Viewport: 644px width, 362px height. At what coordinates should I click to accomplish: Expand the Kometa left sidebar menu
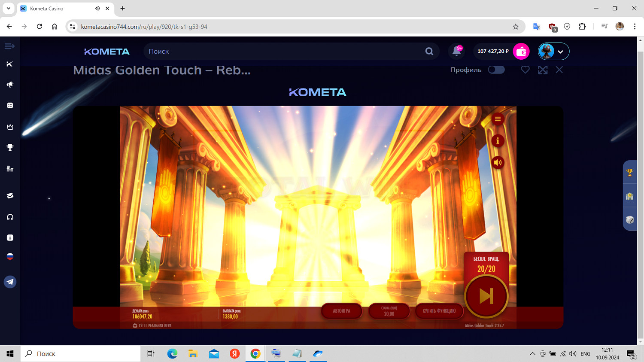(9, 46)
